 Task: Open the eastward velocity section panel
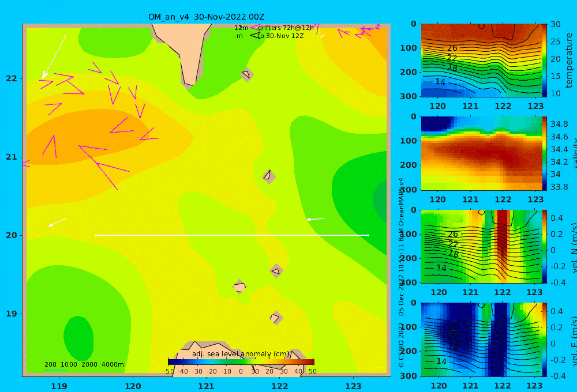pyautogui.click(x=481, y=340)
